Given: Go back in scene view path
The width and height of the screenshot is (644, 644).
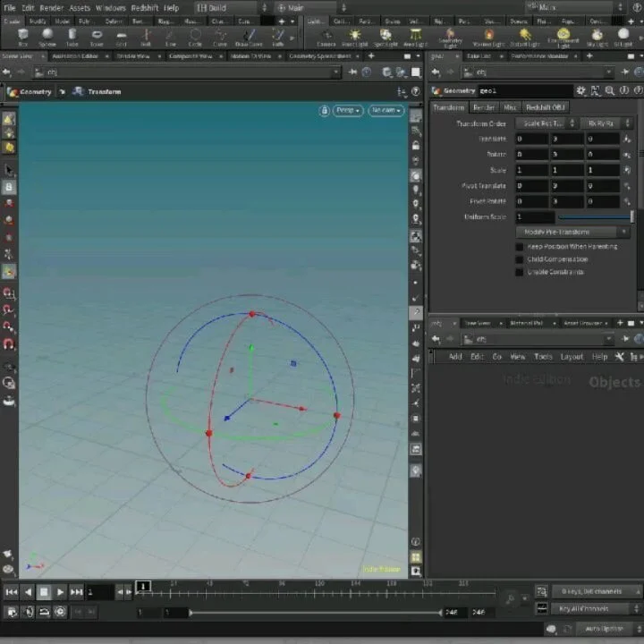Looking at the screenshot, I should [6, 72].
